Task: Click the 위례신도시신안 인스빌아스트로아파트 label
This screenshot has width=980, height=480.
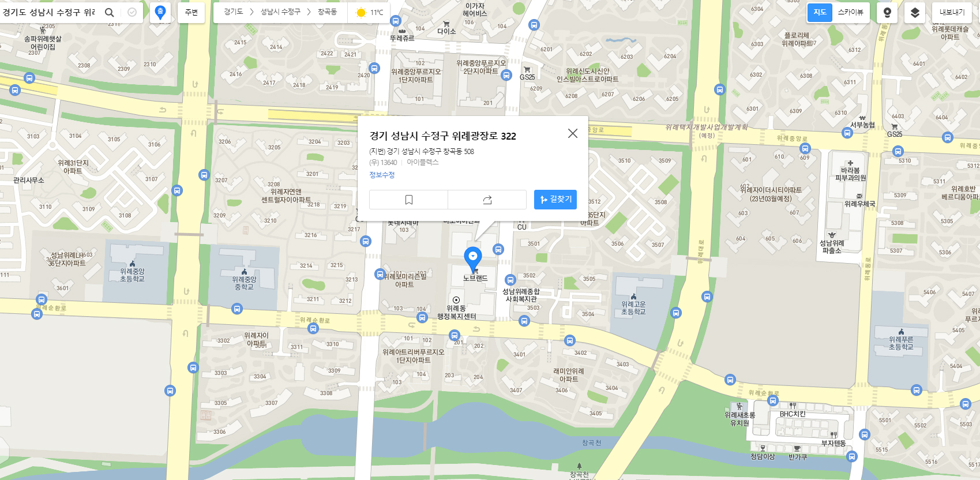Action: point(587,75)
